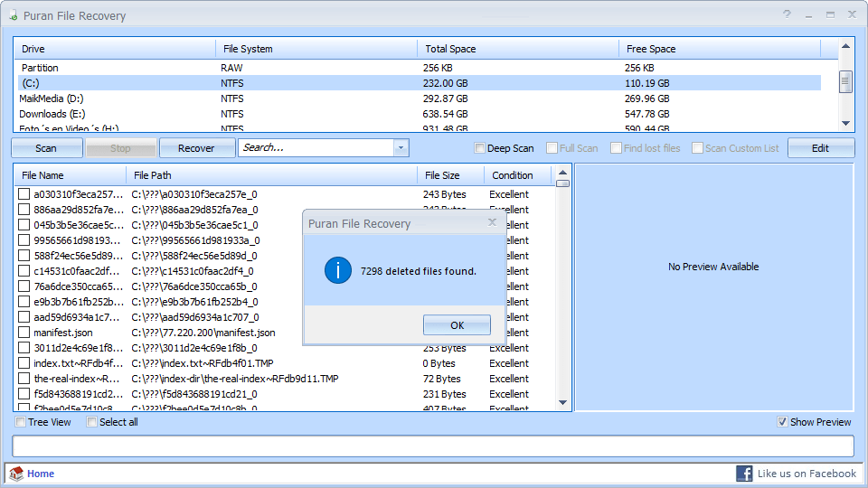This screenshot has height=488, width=868.
Task: Click the file list scrollbar thumb
Action: 563,183
